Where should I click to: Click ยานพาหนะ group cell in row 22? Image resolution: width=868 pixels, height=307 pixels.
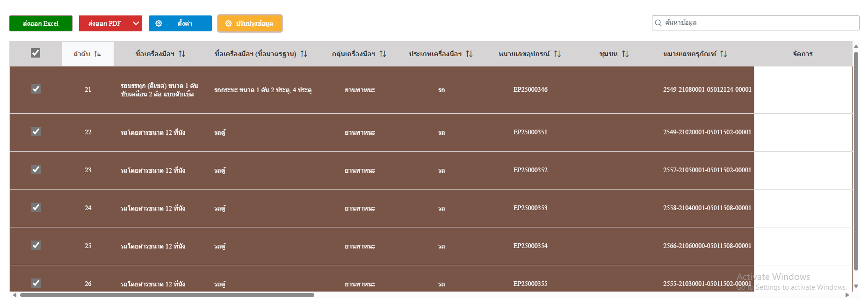(x=360, y=132)
